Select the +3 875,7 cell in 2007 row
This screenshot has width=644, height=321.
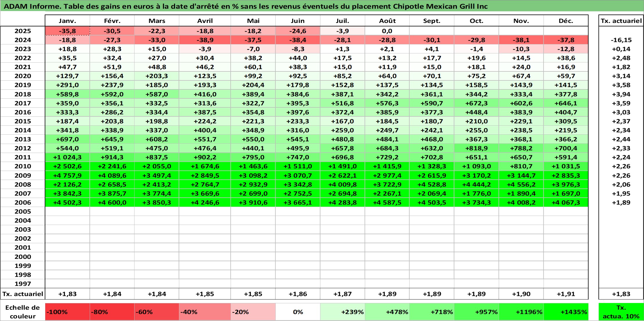tap(112, 194)
